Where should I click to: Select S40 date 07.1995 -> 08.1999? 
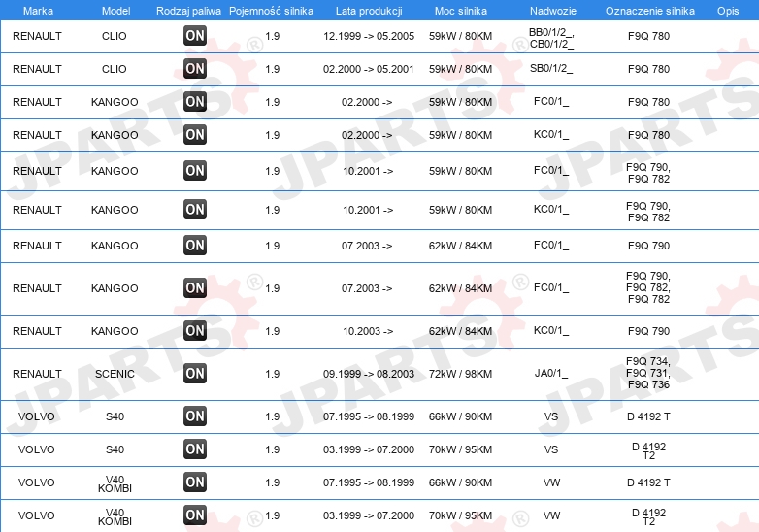pos(369,416)
